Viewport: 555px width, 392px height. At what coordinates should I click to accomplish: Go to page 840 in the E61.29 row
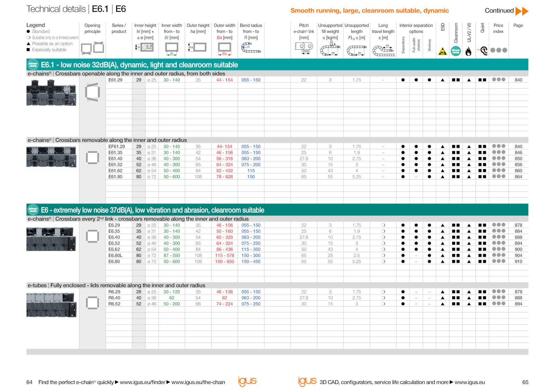coord(518,80)
